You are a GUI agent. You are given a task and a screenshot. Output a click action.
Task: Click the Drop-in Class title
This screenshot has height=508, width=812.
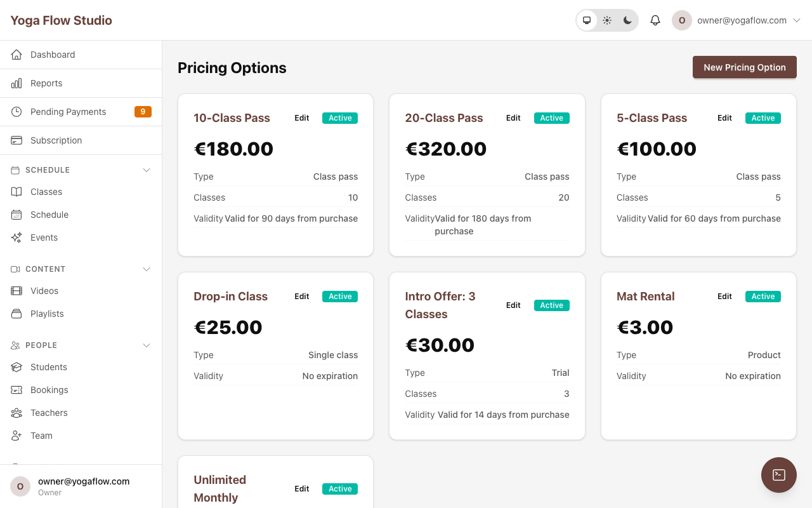[230, 297]
